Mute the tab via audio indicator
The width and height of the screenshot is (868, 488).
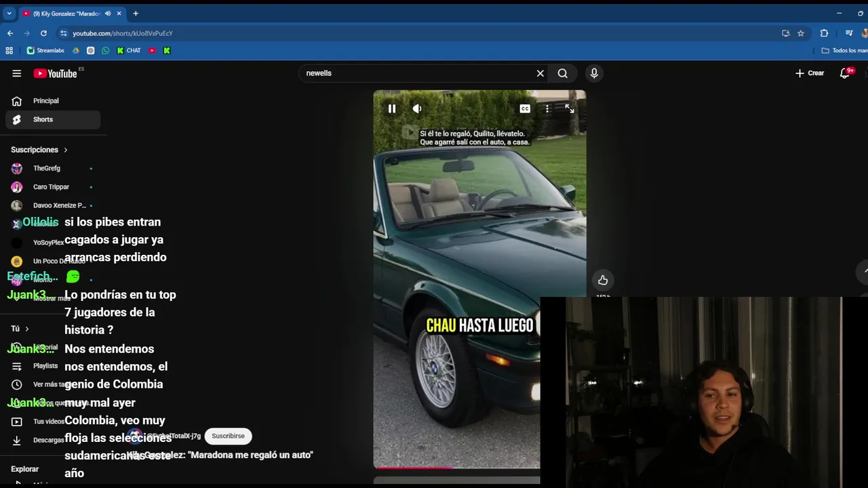pyautogui.click(x=108, y=14)
